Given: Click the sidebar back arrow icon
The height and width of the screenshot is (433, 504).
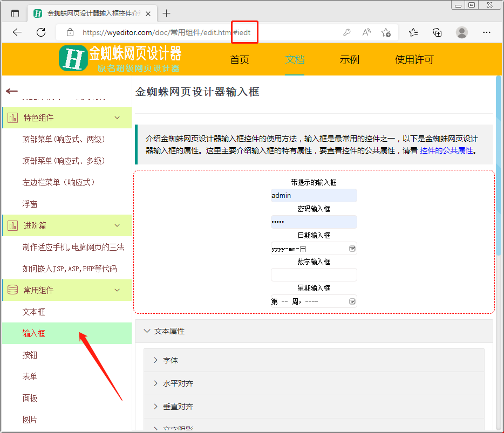Looking at the screenshot, I should [12, 91].
